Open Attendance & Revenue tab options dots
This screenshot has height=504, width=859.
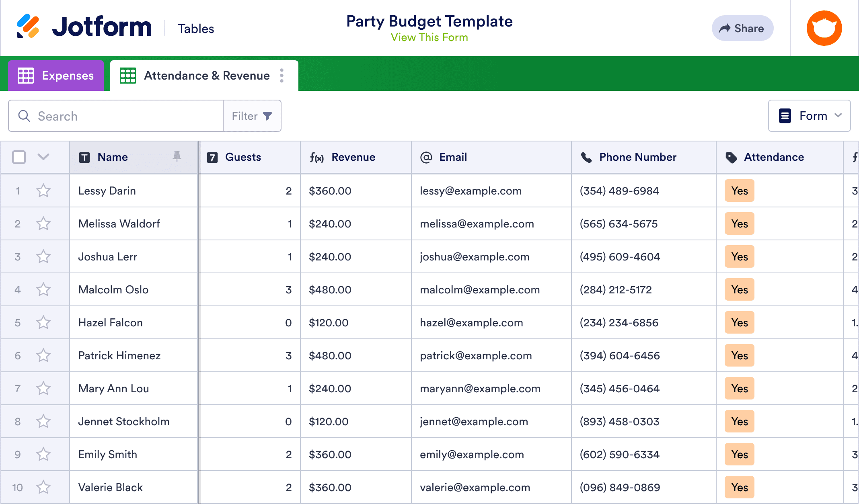coord(282,76)
